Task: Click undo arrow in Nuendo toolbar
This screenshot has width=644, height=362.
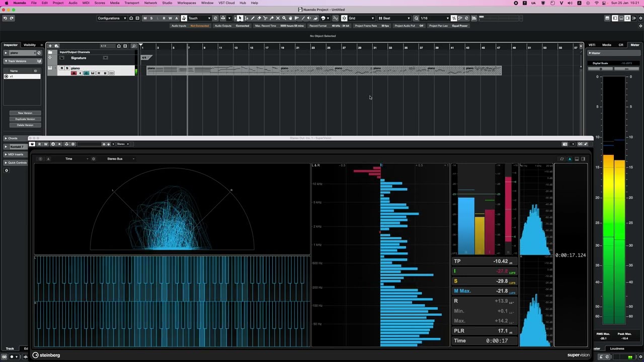Action: 5,18
